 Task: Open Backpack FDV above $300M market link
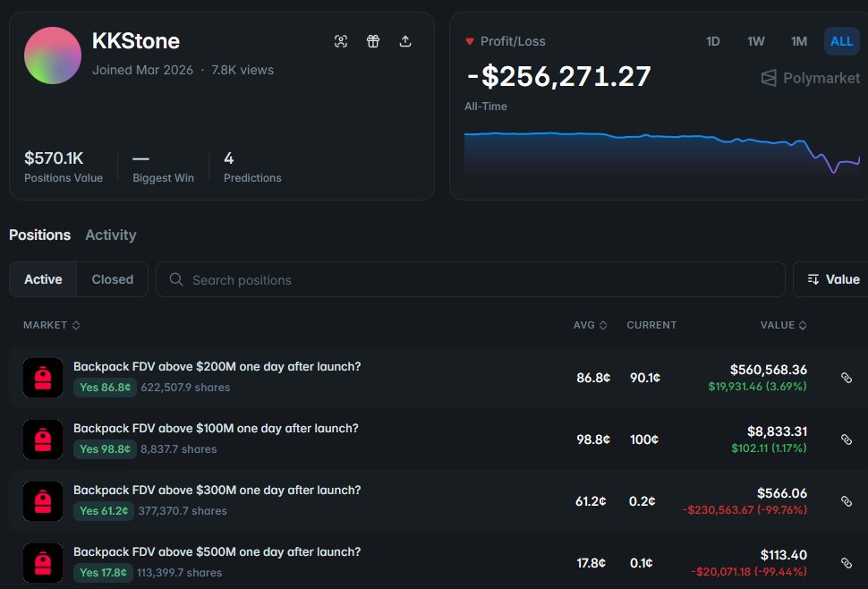(217, 490)
